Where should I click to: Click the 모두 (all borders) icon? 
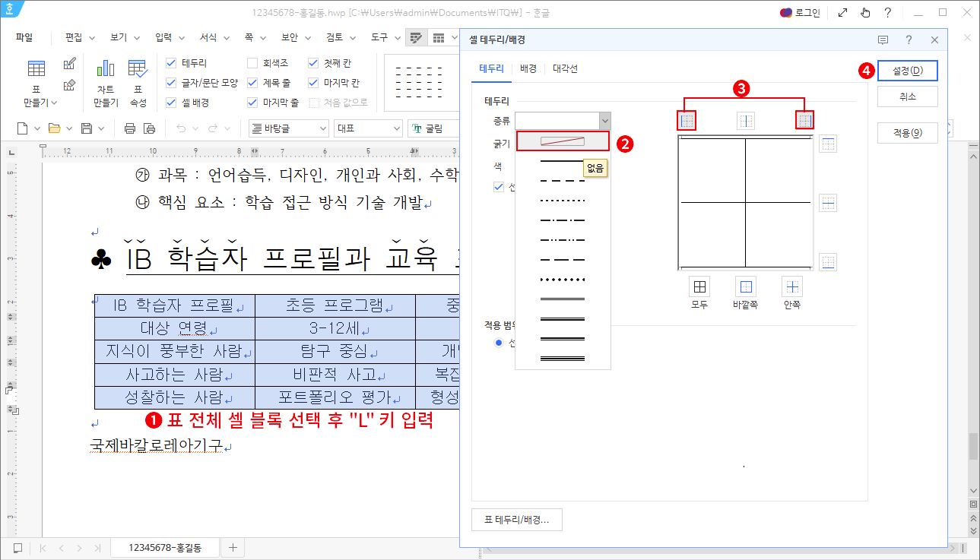699,286
